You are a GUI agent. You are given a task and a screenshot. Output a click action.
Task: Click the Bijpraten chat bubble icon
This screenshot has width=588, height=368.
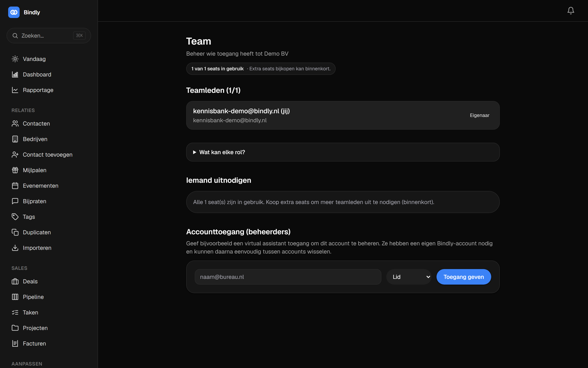pyautogui.click(x=15, y=201)
